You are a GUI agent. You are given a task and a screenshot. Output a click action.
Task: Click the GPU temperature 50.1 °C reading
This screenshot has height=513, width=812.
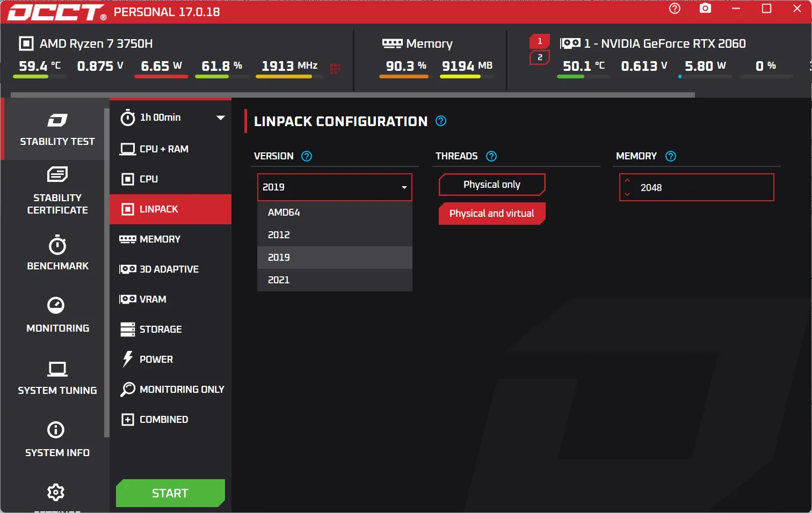click(583, 66)
